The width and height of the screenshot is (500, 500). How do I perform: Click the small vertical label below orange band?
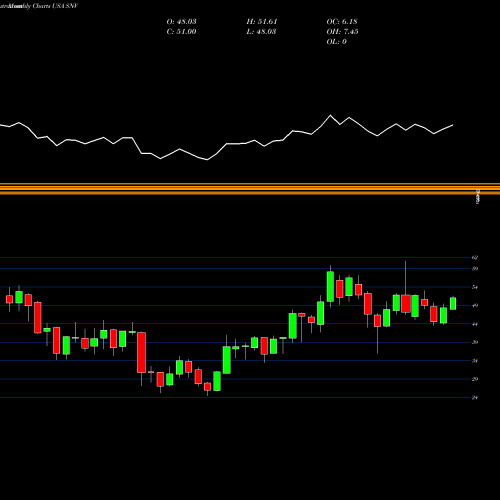coord(477,197)
